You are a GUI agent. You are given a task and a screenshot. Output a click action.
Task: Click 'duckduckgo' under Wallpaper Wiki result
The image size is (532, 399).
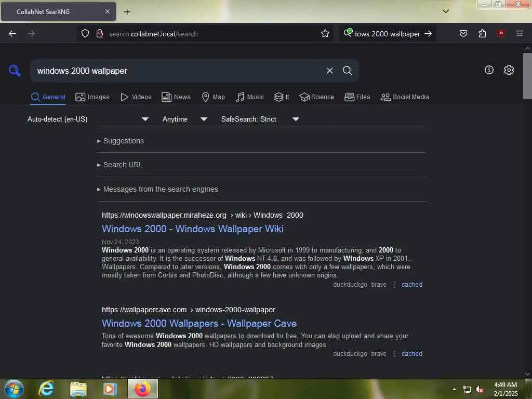[x=350, y=285]
